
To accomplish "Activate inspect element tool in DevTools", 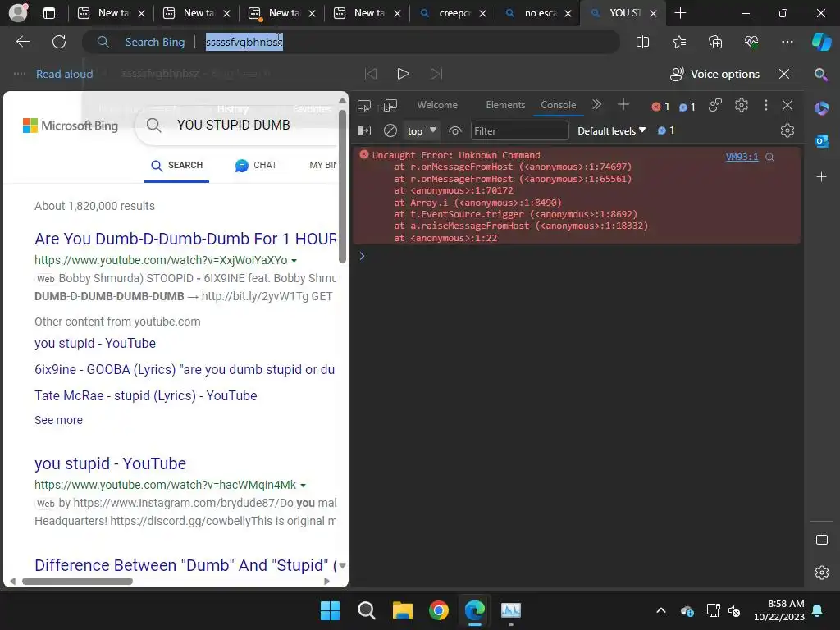I will point(364,106).
